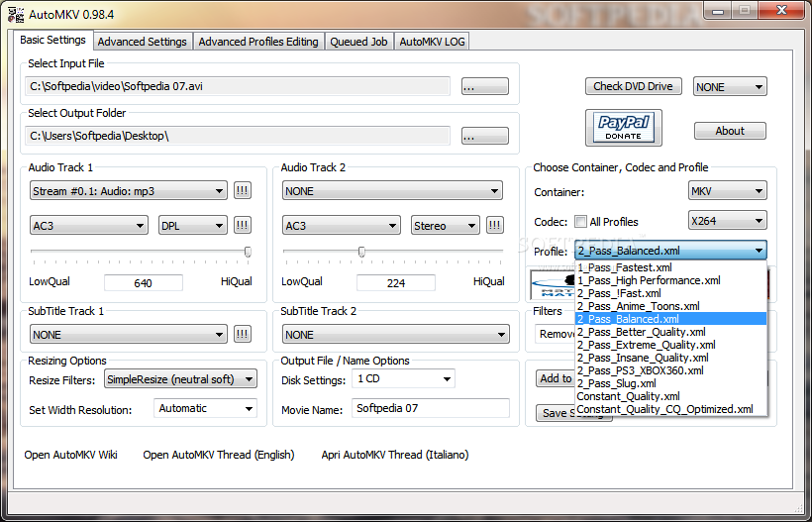Switch to the Basic Settings tab
This screenshot has height=522, width=812.
point(52,40)
